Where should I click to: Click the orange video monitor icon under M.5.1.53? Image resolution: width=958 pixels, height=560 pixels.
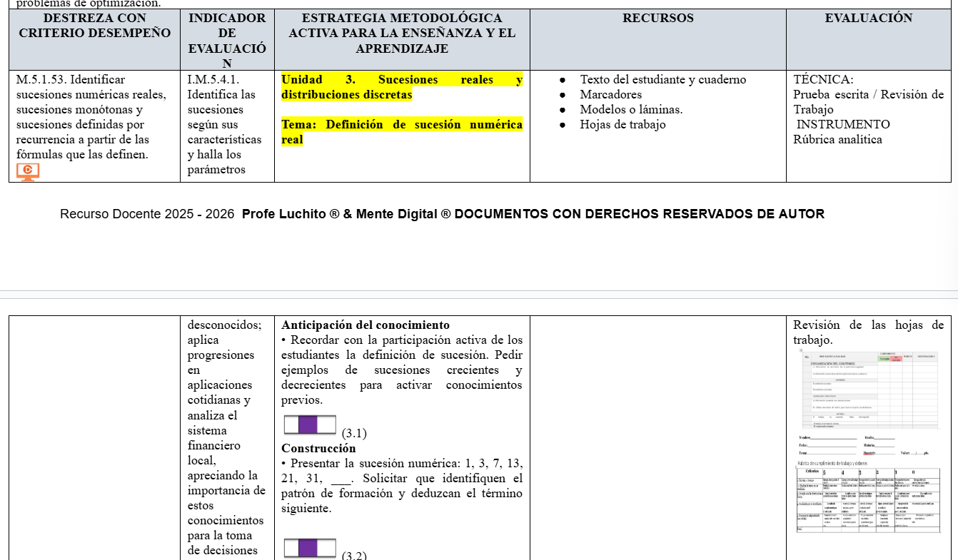click(28, 171)
